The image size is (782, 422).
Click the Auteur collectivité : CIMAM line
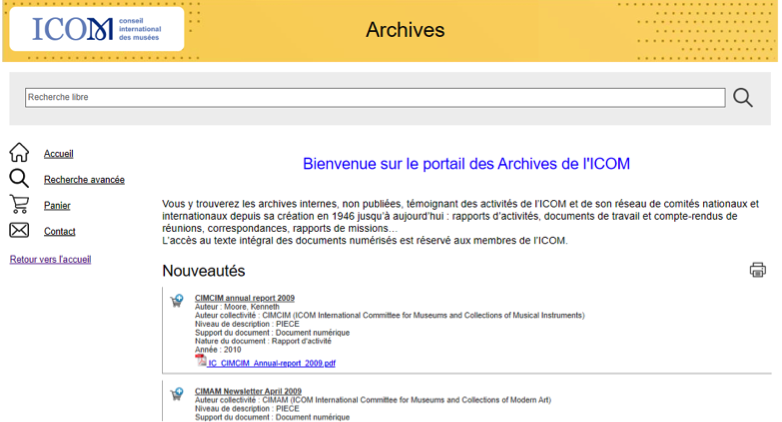coord(373,400)
